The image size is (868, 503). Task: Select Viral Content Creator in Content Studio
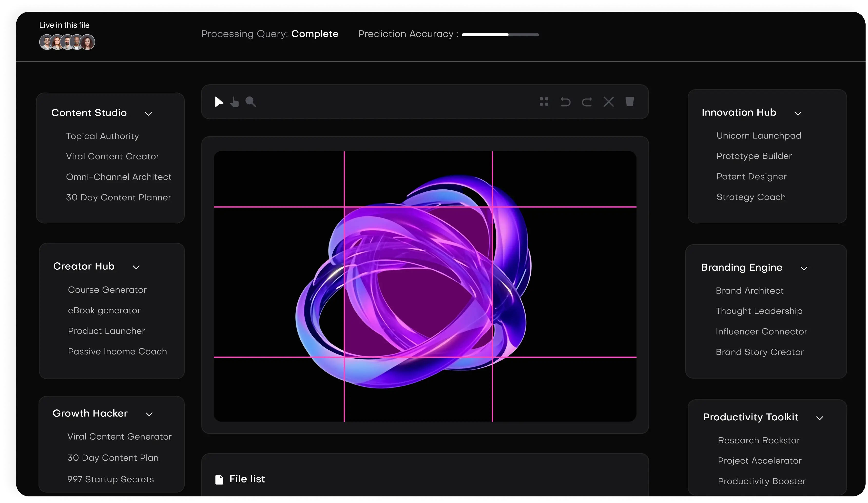(x=112, y=157)
